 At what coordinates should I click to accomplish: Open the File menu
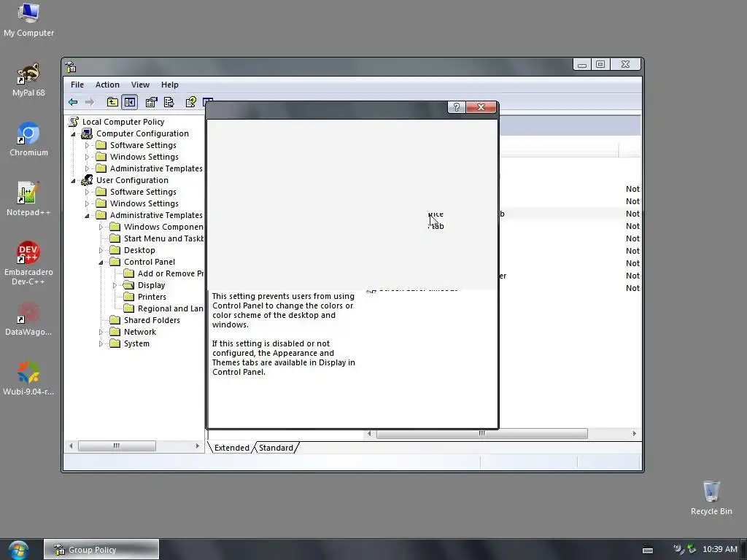pos(77,85)
